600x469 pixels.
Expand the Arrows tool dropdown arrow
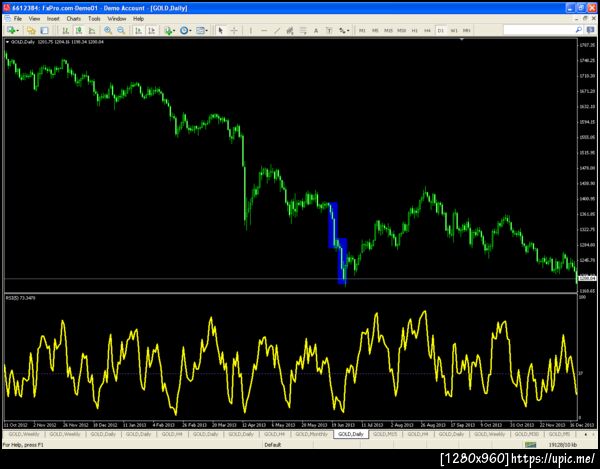348,31
